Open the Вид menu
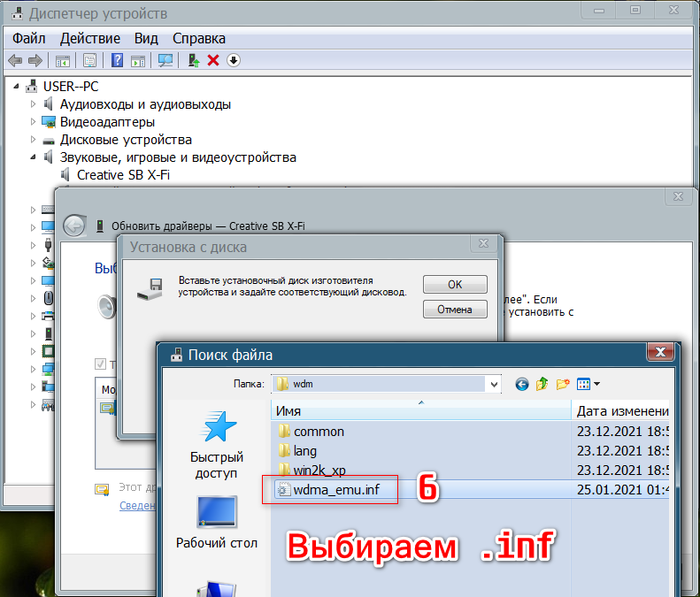The width and height of the screenshot is (700, 597). 146,38
